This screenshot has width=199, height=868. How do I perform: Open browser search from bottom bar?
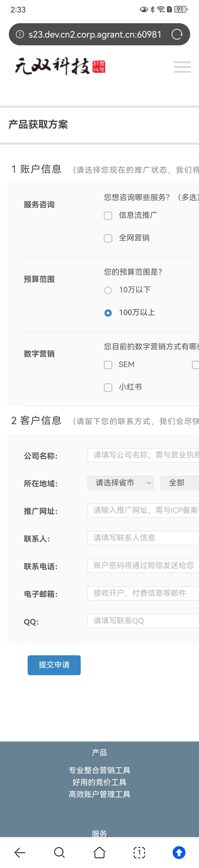pos(59,853)
